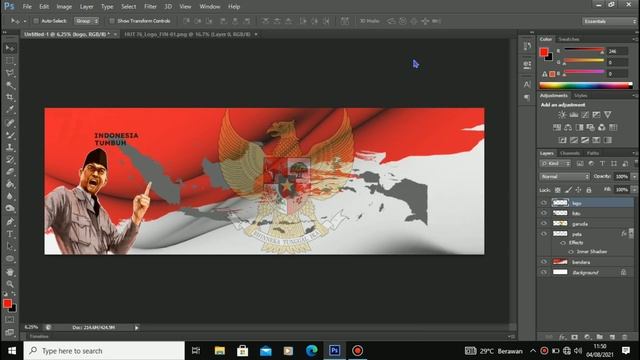
Task: Switch to the HUT 76 Logo document tab
Action: 187,34
